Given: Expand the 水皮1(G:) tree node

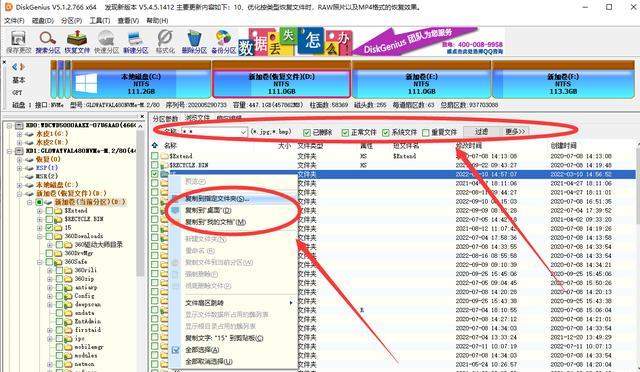Looking at the screenshot, I should [19, 134].
